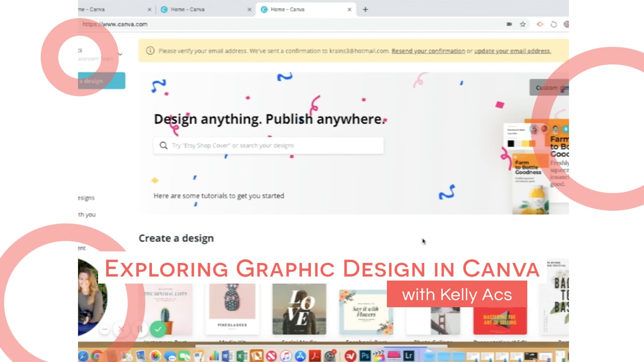Screen dimensions: 644x362
Task: Launch Microsoft Word from the dock
Action: pyautogui.click(x=228, y=356)
